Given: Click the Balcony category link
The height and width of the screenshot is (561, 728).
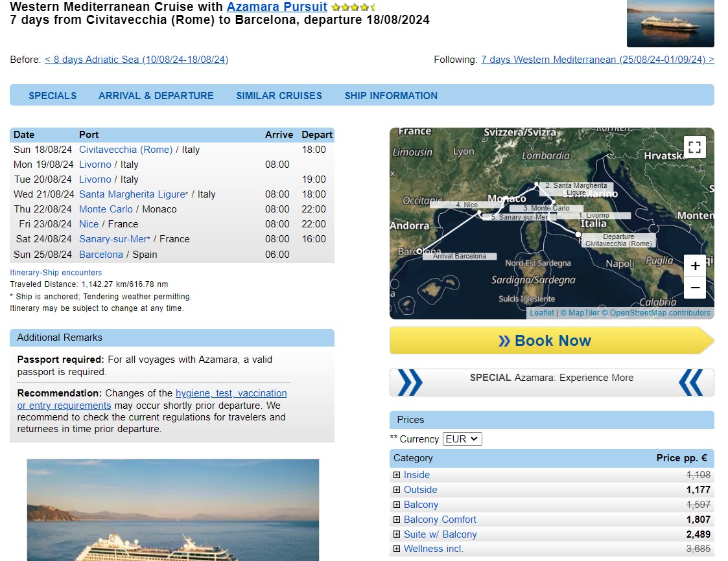Looking at the screenshot, I should (x=421, y=505).
